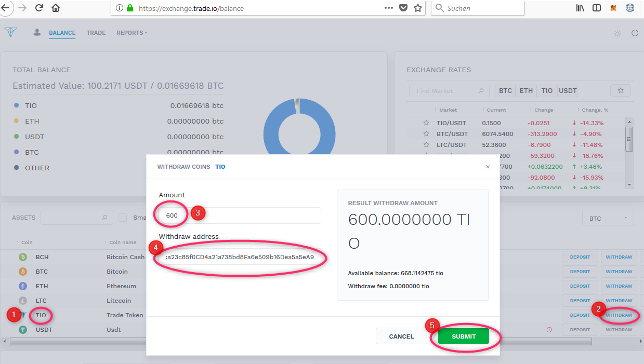This screenshot has height=364, width=644.
Task: Click the BCH coin icon
Action: [23, 257]
